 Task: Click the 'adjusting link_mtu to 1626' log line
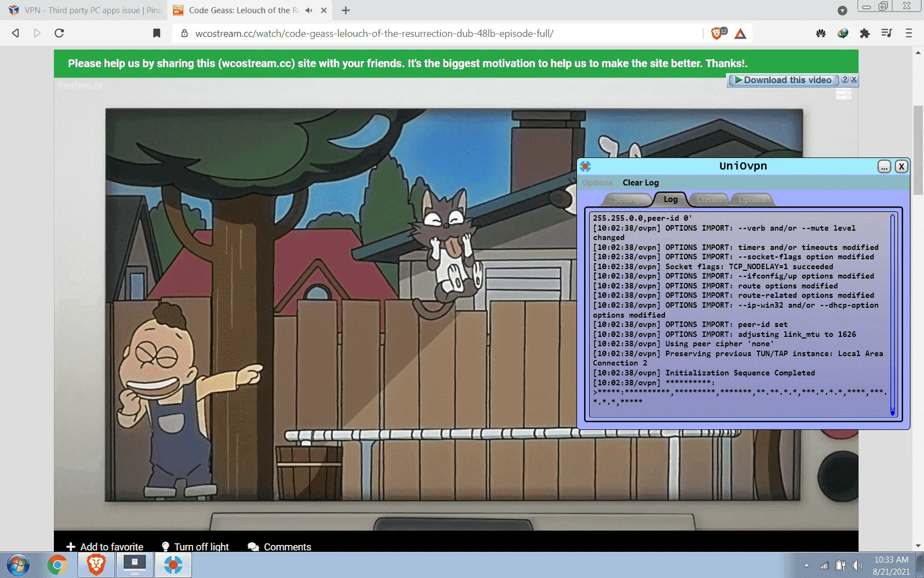(x=724, y=335)
